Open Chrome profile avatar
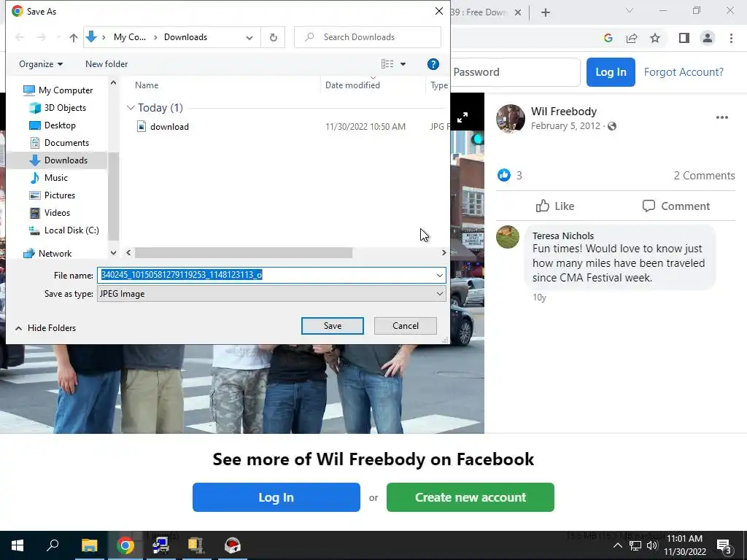Image resolution: width=747 pixels, height=560 pixels. [x=708, y=38]
